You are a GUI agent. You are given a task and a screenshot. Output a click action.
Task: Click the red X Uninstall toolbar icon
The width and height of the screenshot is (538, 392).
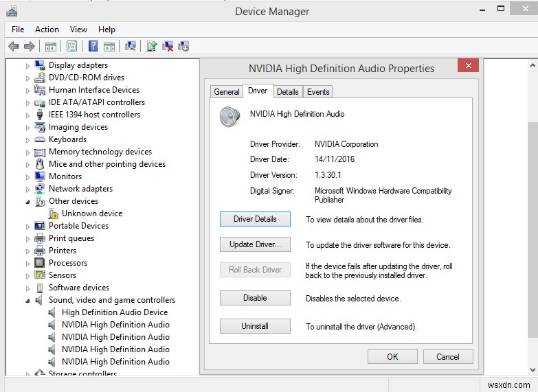(168, 47)
